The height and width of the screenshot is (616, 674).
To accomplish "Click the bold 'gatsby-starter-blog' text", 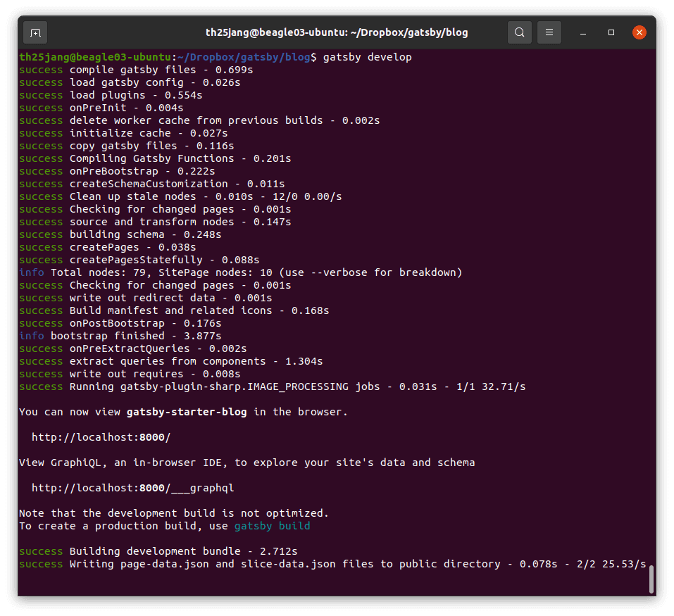I will [x=187, y=412].
